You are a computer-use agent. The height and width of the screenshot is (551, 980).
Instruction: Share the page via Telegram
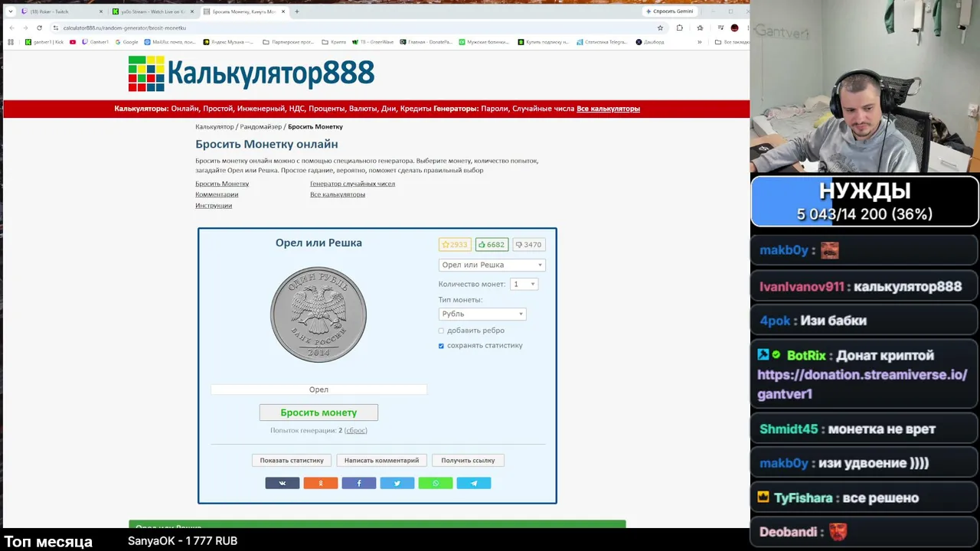pos(474,483)
